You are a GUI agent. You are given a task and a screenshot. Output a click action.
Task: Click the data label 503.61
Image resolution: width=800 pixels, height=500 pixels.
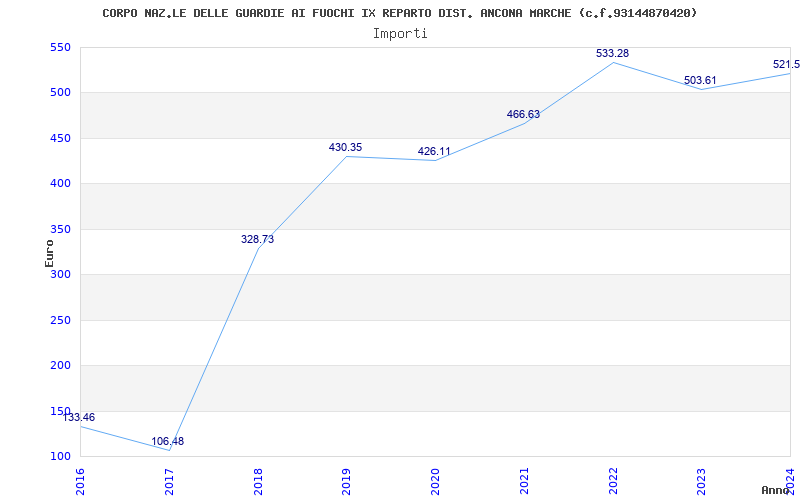point(700,80)
